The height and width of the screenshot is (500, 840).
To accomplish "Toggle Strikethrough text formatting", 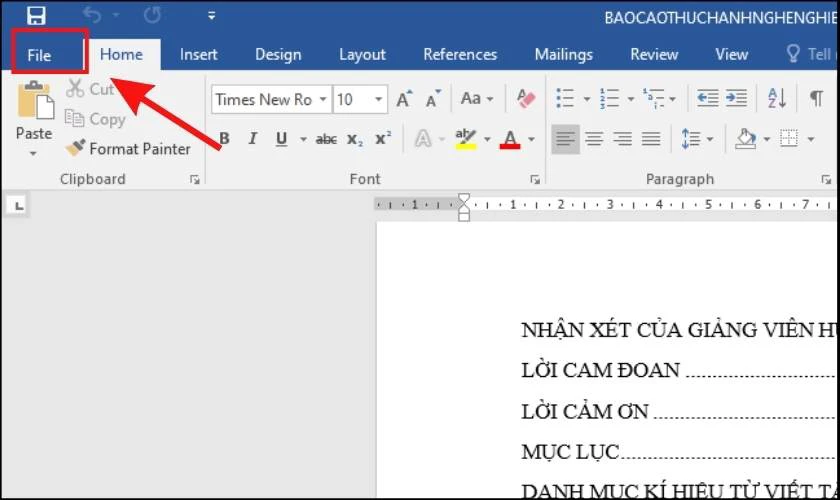I will [x=326, y=139].
